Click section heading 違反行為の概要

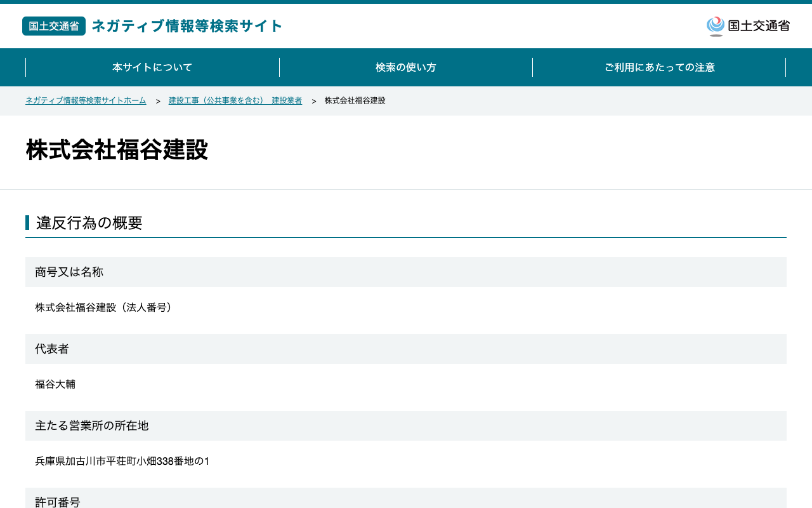pos(89,223)
